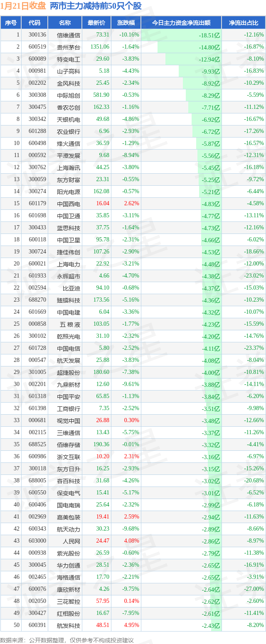Click stock code 300045
The height and width of the screenshot is (644, 266).
(x=37, y=565)
